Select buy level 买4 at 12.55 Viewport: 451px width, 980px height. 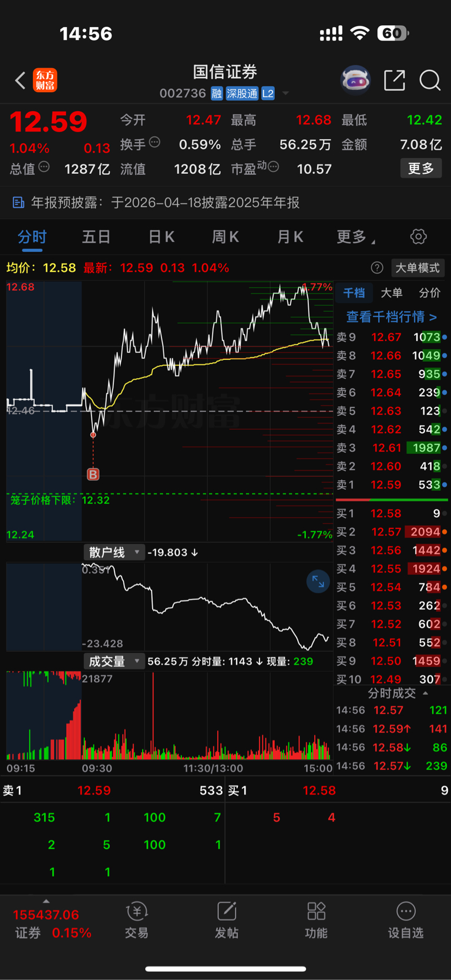click(391, 569)
